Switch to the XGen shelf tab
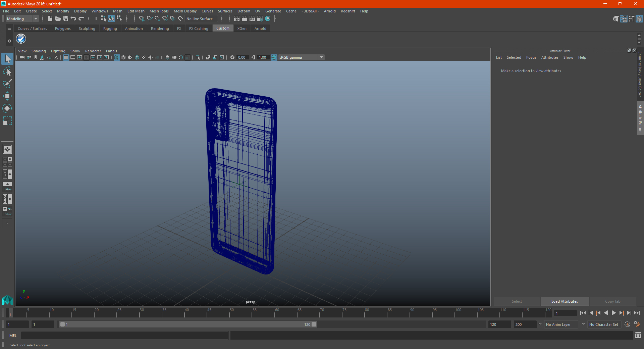 coord(242,29)
